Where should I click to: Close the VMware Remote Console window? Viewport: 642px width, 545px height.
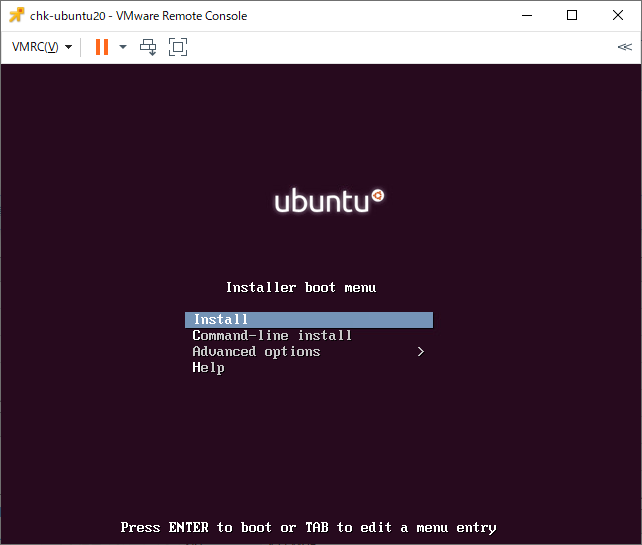pos(618,15)
